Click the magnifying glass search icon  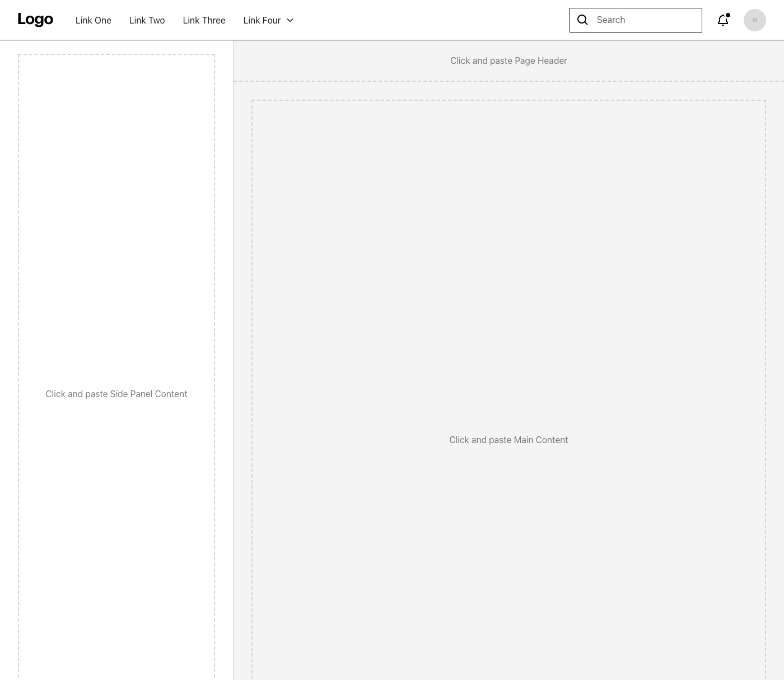582,20
